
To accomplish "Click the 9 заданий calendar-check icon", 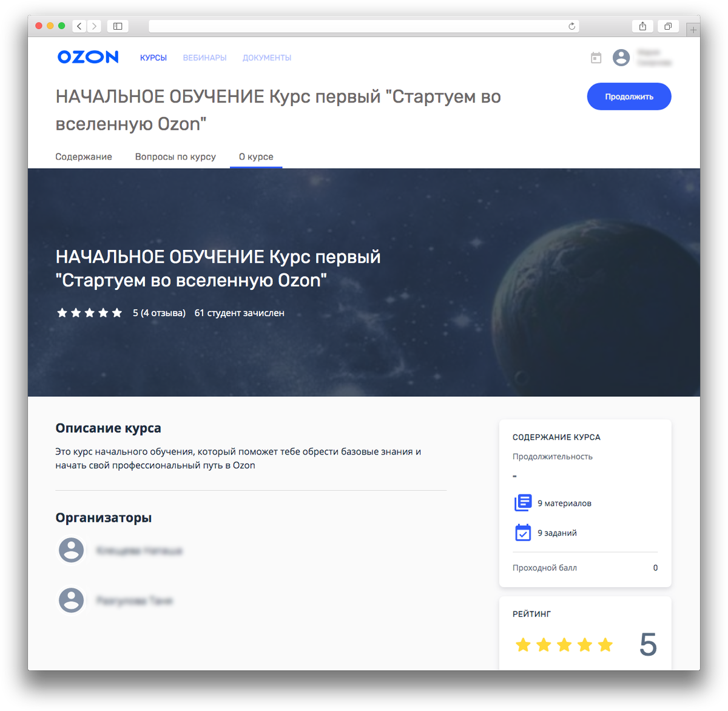I will tap(523, 533).
